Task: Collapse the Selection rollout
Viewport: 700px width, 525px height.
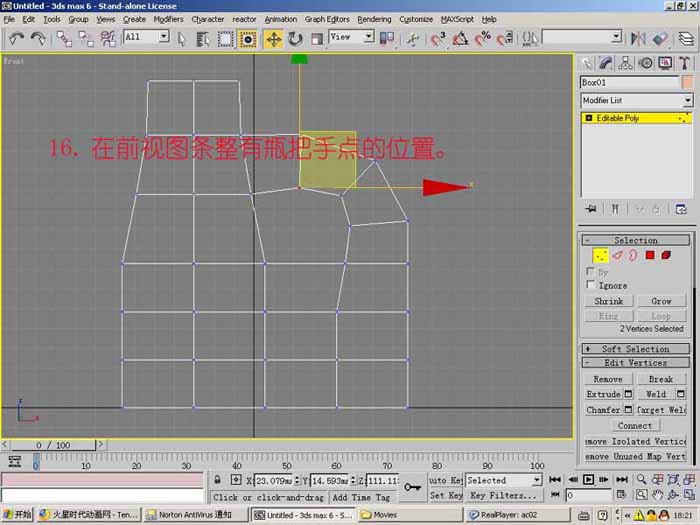Action: click(x=636, y=240)
